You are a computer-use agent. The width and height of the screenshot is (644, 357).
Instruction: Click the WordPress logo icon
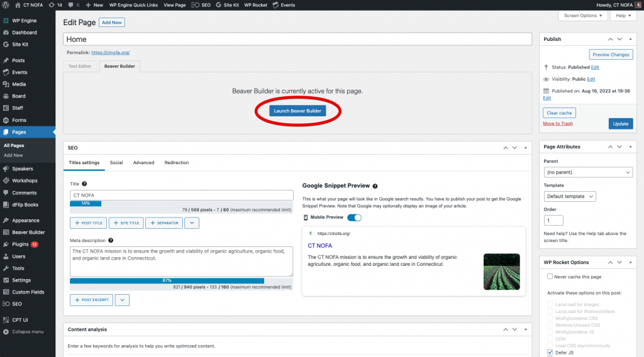(6, 5)
